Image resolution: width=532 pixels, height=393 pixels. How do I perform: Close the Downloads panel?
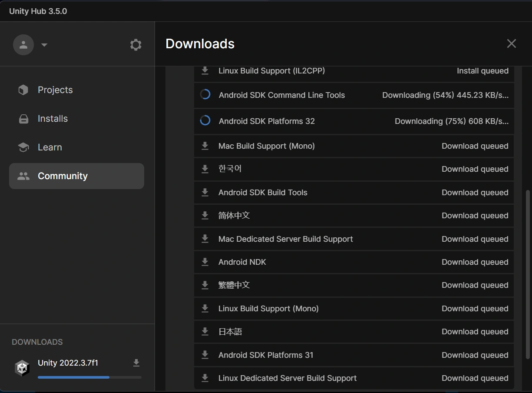[511, 43]
